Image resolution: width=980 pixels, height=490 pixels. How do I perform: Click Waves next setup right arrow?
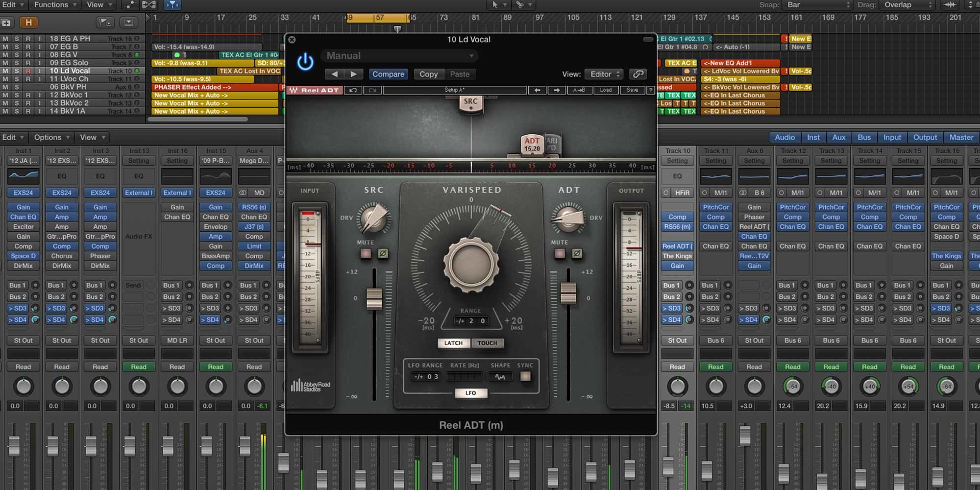[x=557, y=90]
